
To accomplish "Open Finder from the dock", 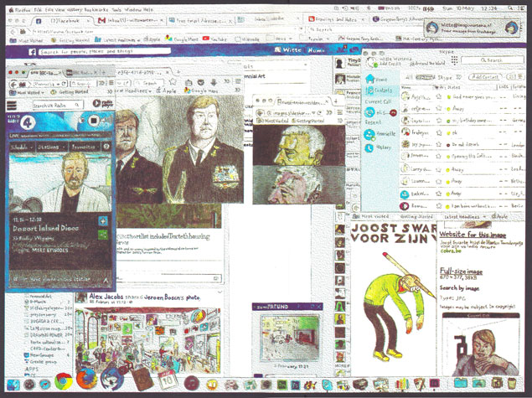I will click(13, 385).
